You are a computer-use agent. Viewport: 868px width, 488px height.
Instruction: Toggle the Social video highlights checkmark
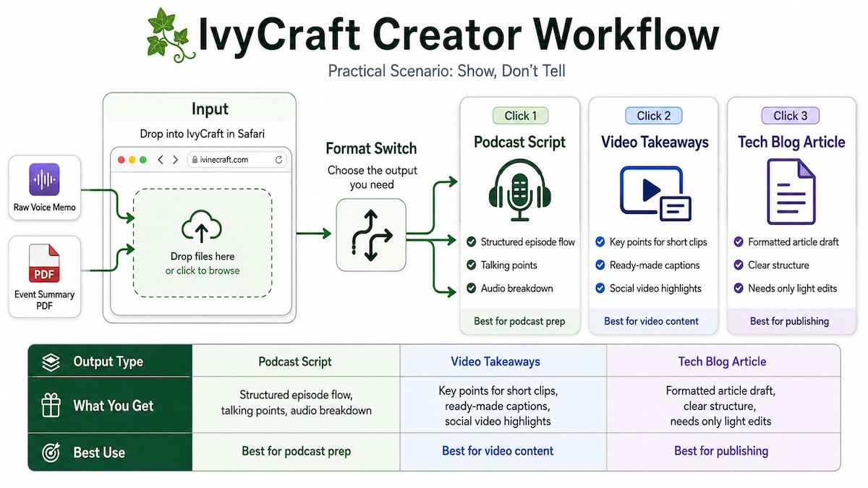[x=600, y=288]
